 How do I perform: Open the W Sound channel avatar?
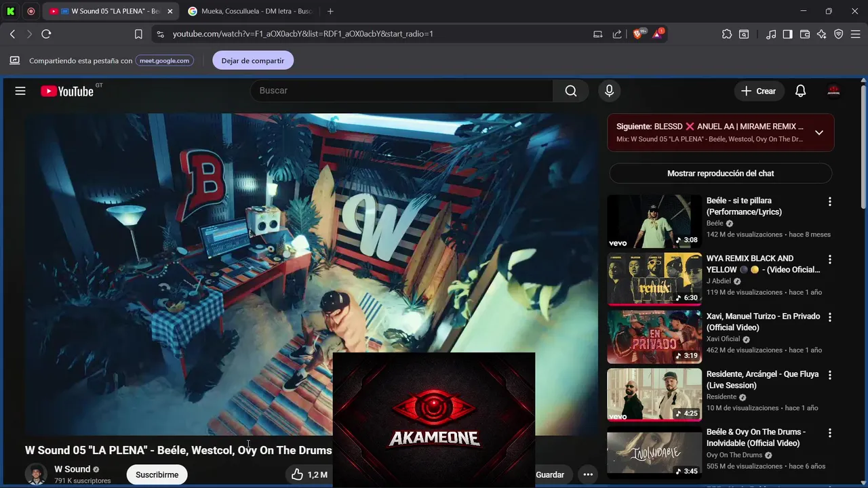[x=36, y=474]
